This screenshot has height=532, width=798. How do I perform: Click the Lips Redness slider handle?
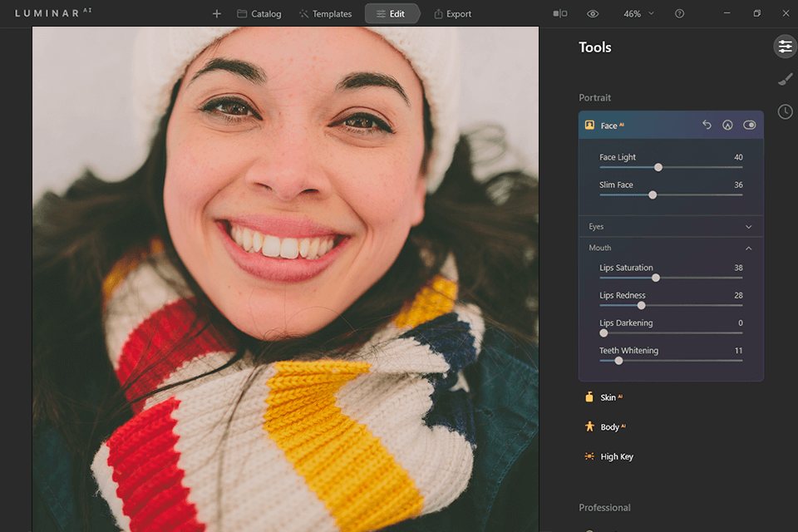point(641,305)
